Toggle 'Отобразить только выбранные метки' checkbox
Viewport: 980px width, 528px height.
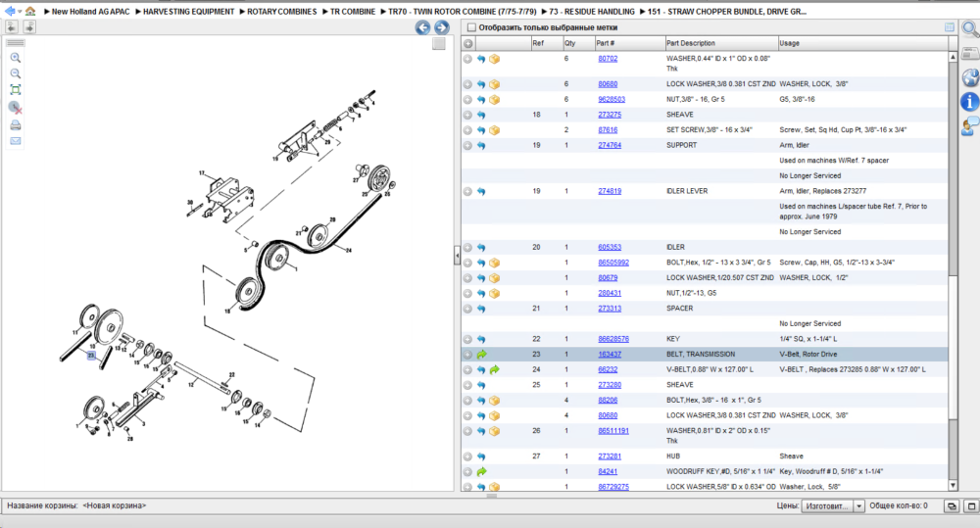pyautogui.click(x=472, y=27)
